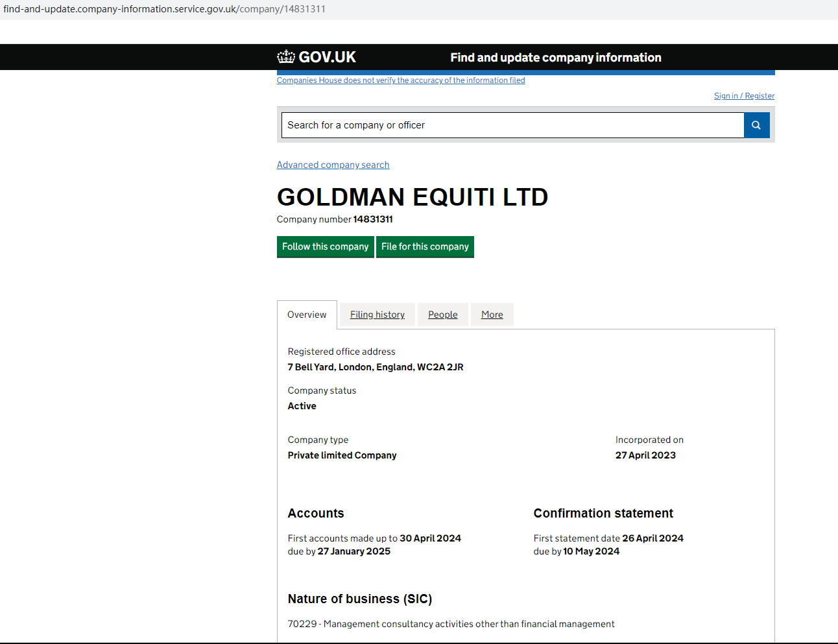The height and width of the screenshot is (644, 838).
Task: Click the magnifying glass search button
Action: [756, 125]
